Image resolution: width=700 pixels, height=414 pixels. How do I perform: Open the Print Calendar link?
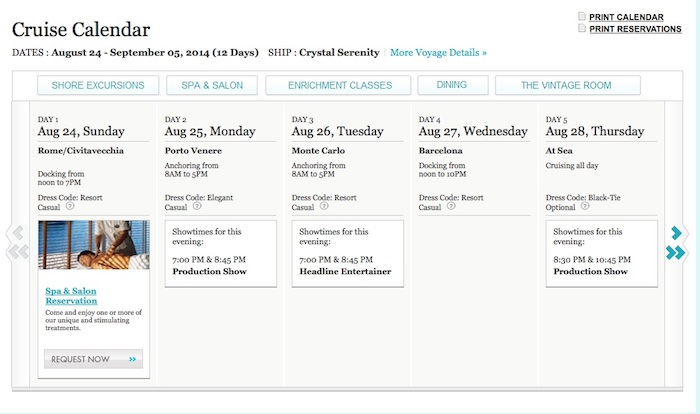(x=626, y=17)
